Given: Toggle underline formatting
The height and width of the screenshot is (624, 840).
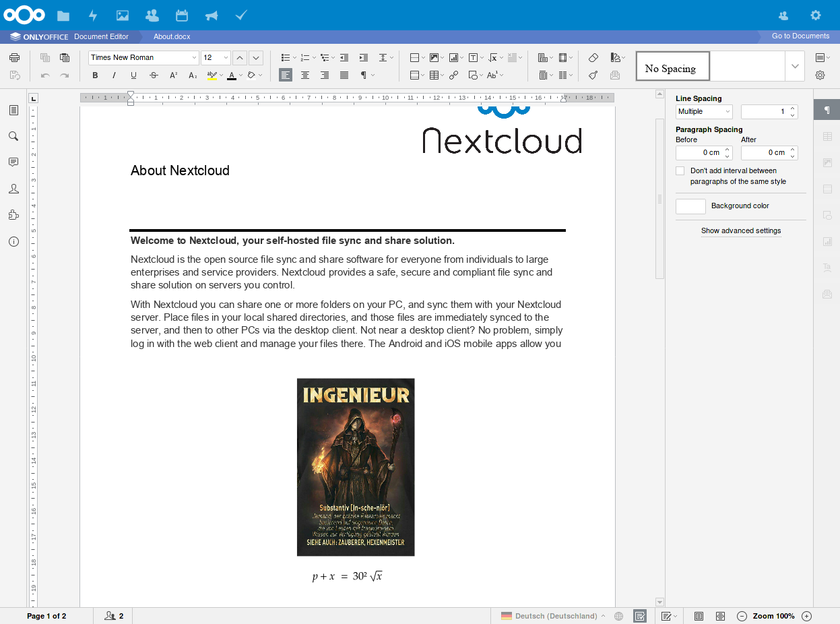Looking at the screenshot, I should (x=133, y=75).
